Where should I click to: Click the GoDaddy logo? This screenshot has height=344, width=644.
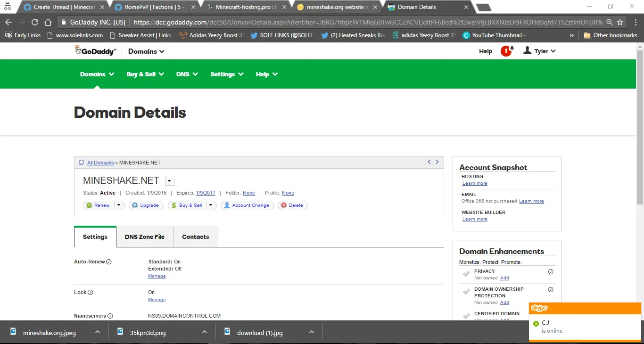coord(95,51)
